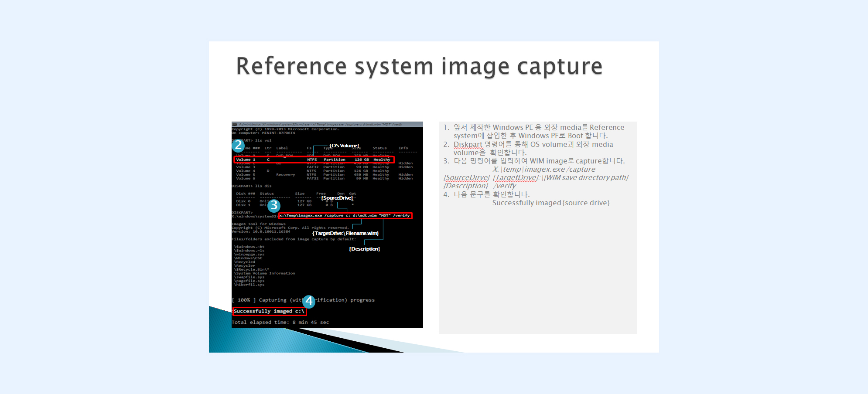Viewport: 868px width, 394px height.
Task: Click "Files/folders excluded from image capture by default:"
Action: 294,239
